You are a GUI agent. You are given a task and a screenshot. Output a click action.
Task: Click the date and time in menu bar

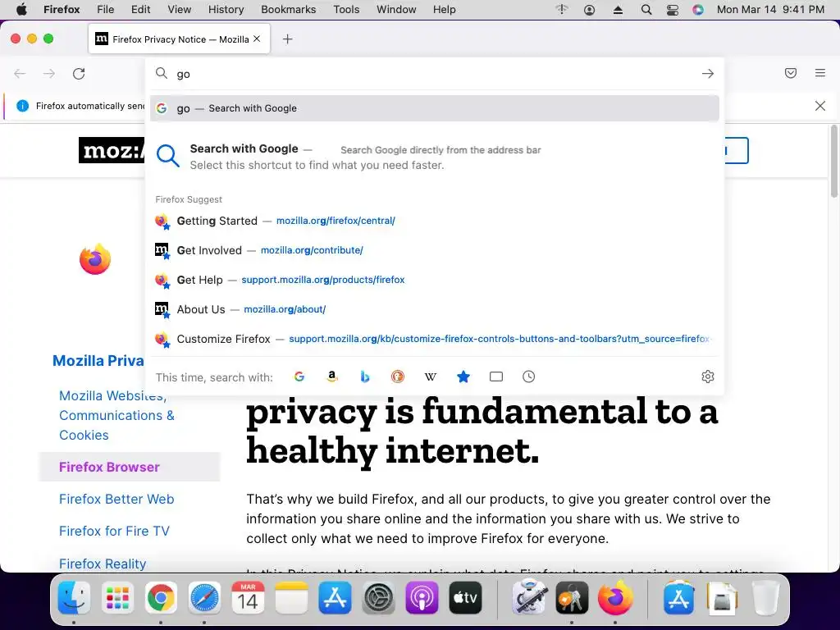coord(770,9)
